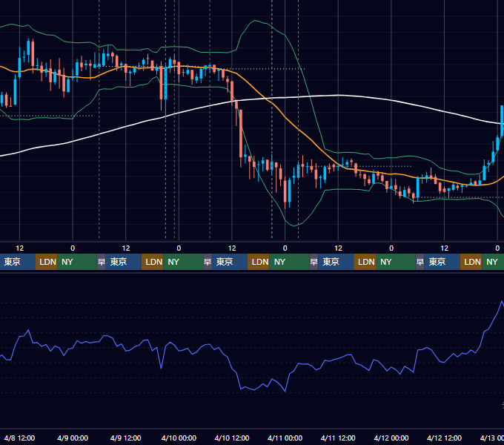Image resolution: width=504 pixels, height=445 pixels.
Task: Click the 4/9 00:00 time axis label
Action: 73,438
